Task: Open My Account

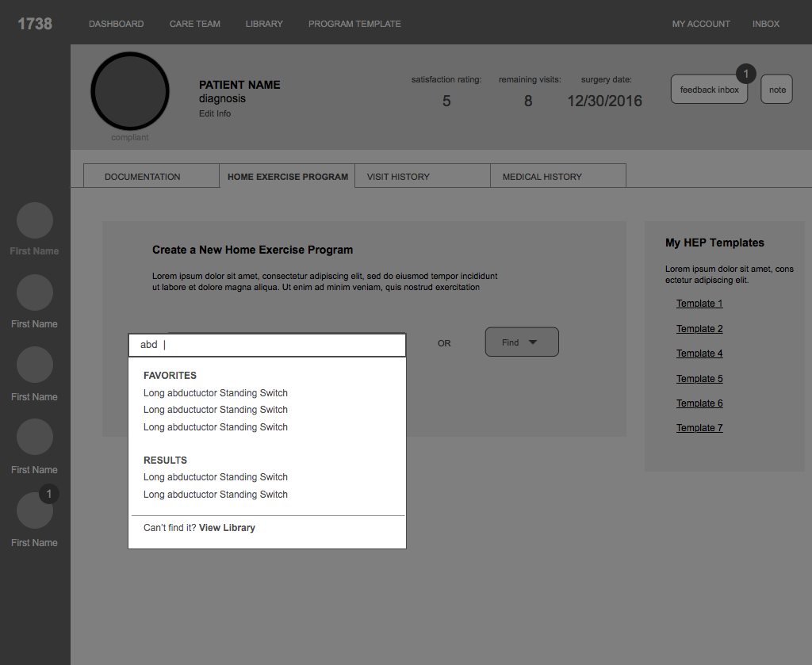Action: click(x=701, y=24)
